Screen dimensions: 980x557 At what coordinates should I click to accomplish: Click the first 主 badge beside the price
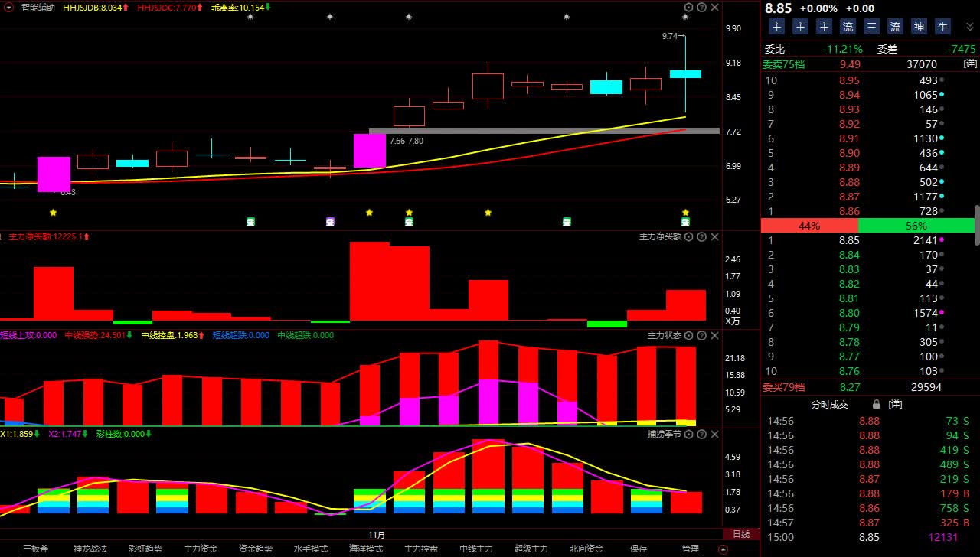776,27
